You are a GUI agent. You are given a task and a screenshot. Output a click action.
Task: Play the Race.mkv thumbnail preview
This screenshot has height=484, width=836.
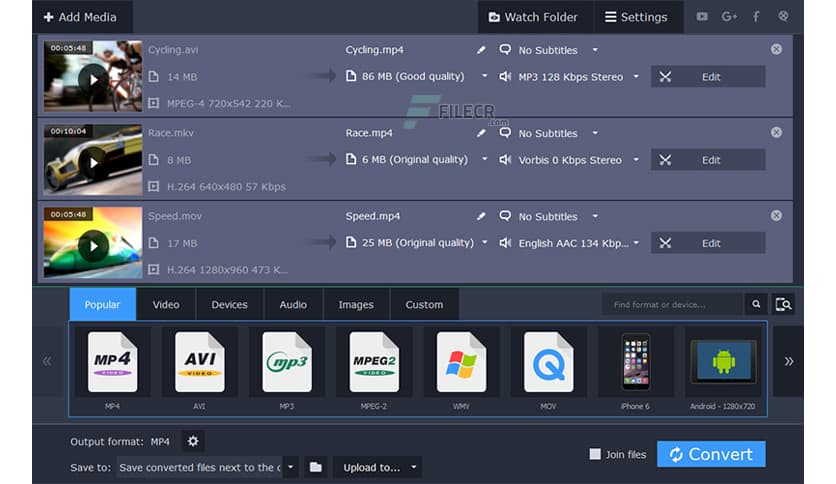[93, 163]
